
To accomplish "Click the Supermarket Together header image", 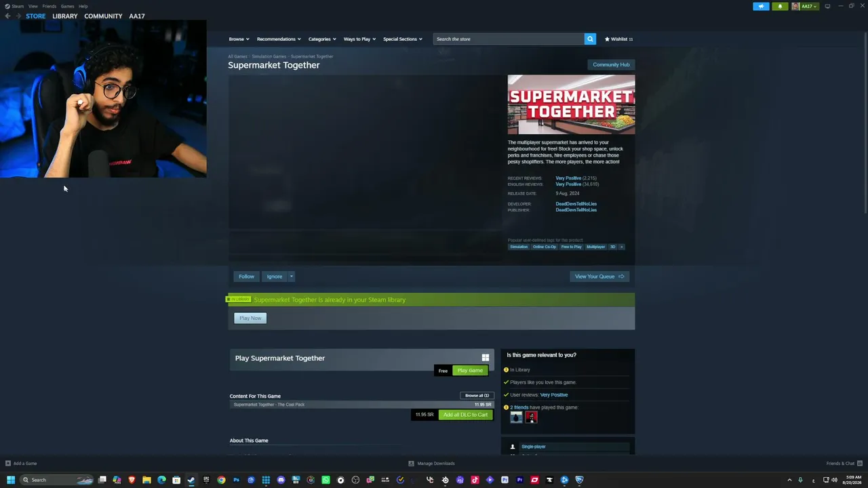I will (x=572, y=104).
